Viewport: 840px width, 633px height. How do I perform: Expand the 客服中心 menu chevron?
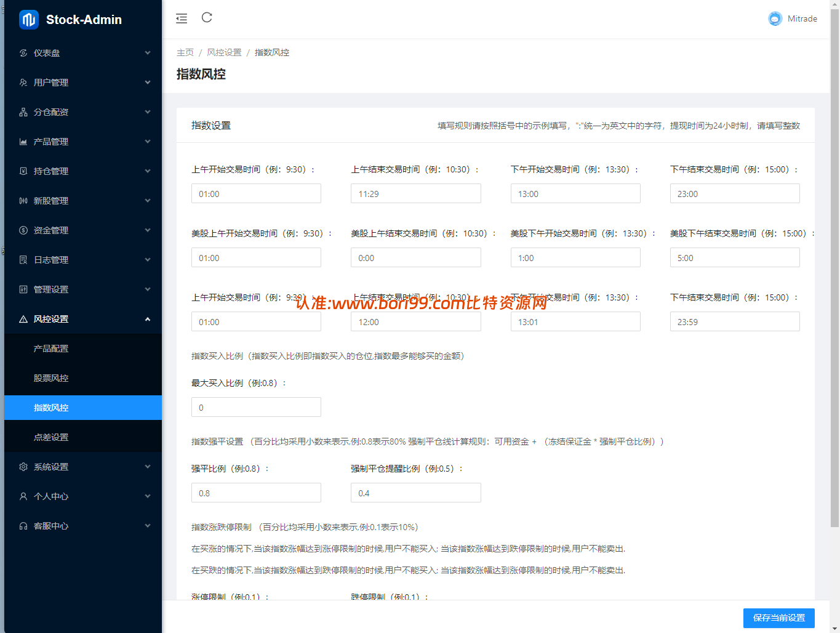coord(148,526)
